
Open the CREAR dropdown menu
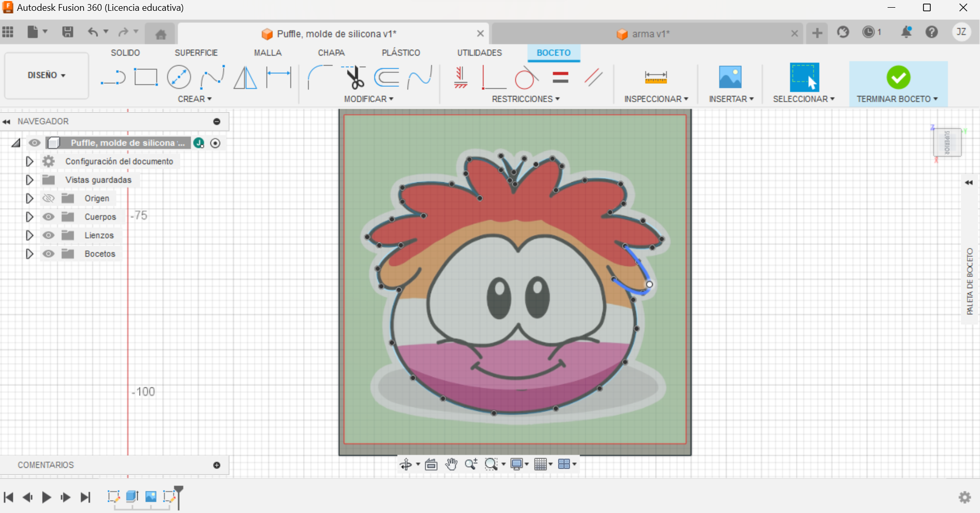[x=195, y=99]
